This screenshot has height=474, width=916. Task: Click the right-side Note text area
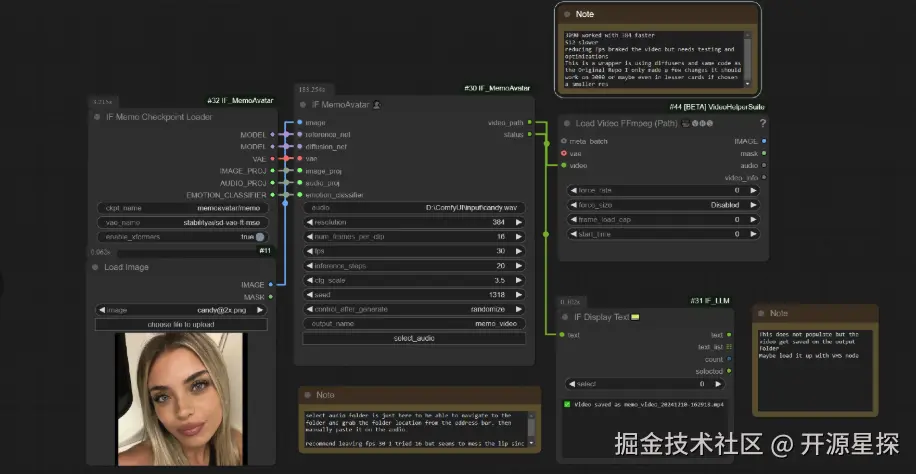click(x=815, y=370)
